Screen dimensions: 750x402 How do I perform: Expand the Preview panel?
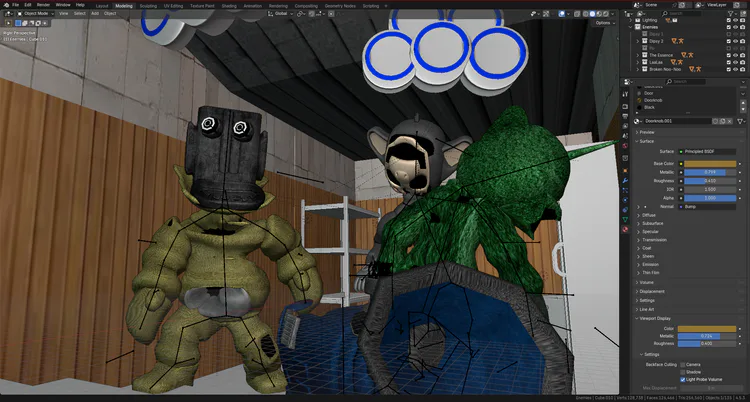pos(647,132)
